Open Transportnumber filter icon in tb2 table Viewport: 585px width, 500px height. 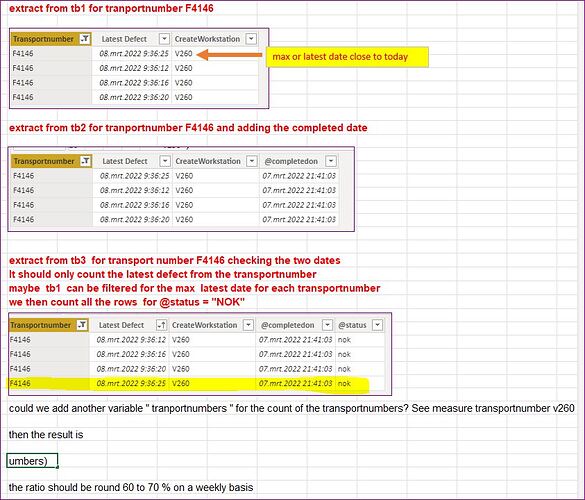tap(86, 161)
